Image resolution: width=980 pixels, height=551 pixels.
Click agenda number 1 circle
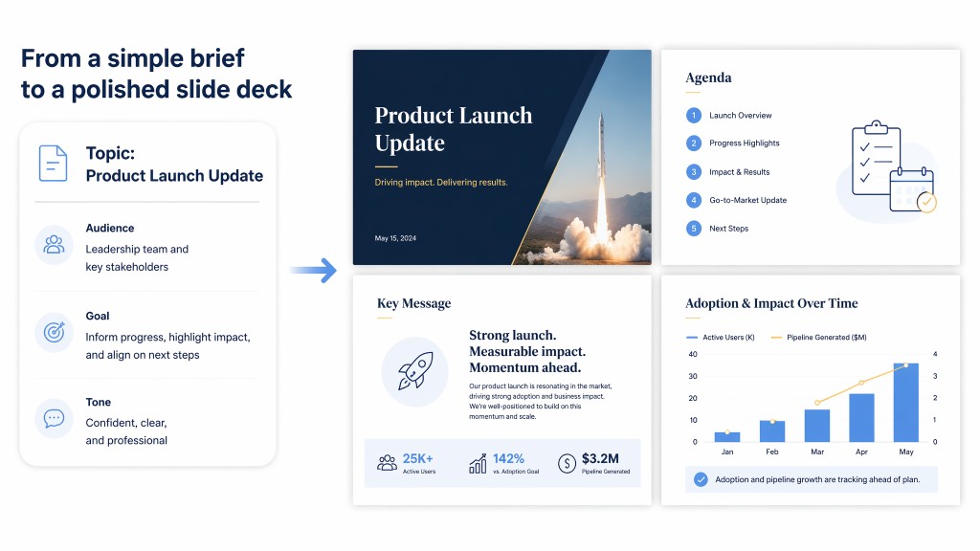[694, 116]
